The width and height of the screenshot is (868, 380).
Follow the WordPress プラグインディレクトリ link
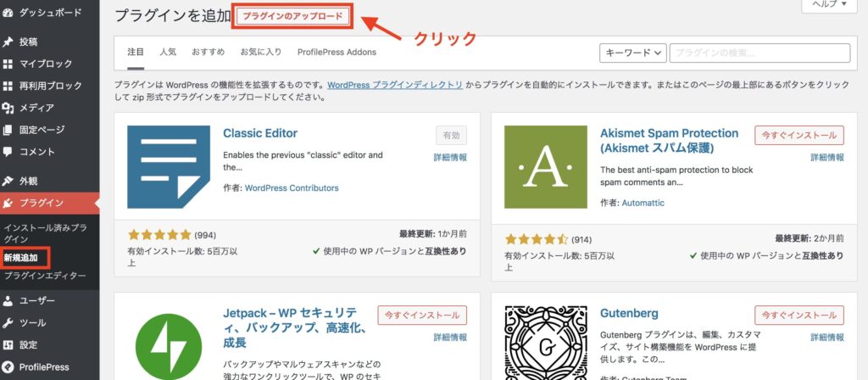point(395,86)
